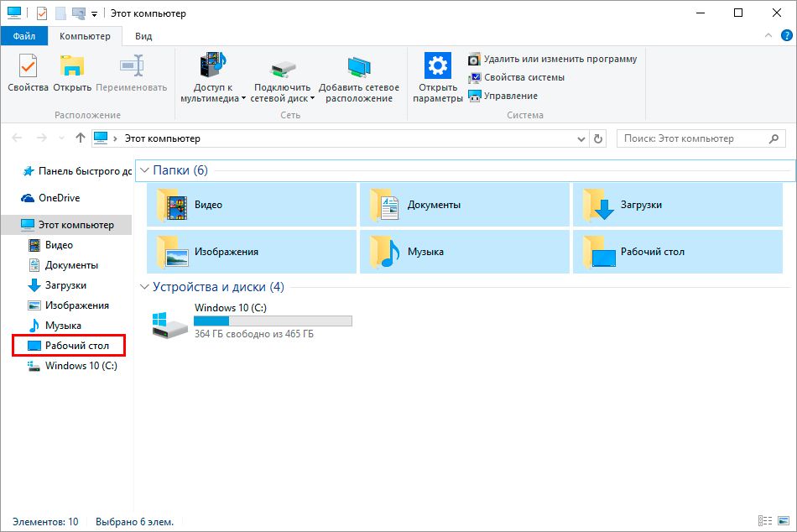Open the Файл menu tab
797x532 pixels.
coord(23,36)
